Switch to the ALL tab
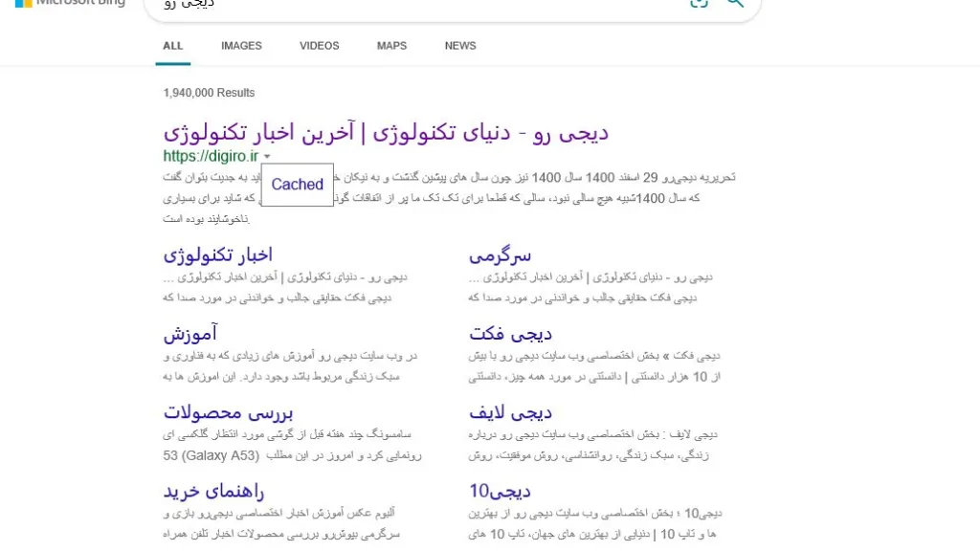Viewport: 980px width, 551px height. tap(173, 46)
